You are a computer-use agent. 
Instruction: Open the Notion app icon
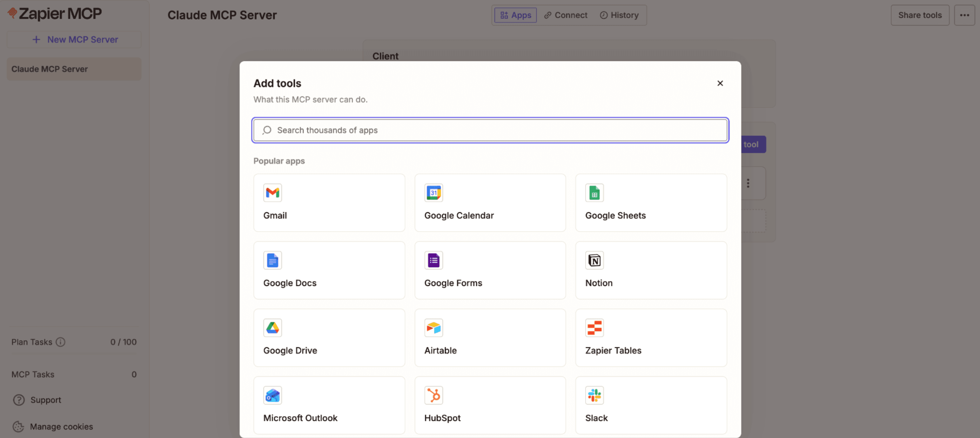[594, 261]
